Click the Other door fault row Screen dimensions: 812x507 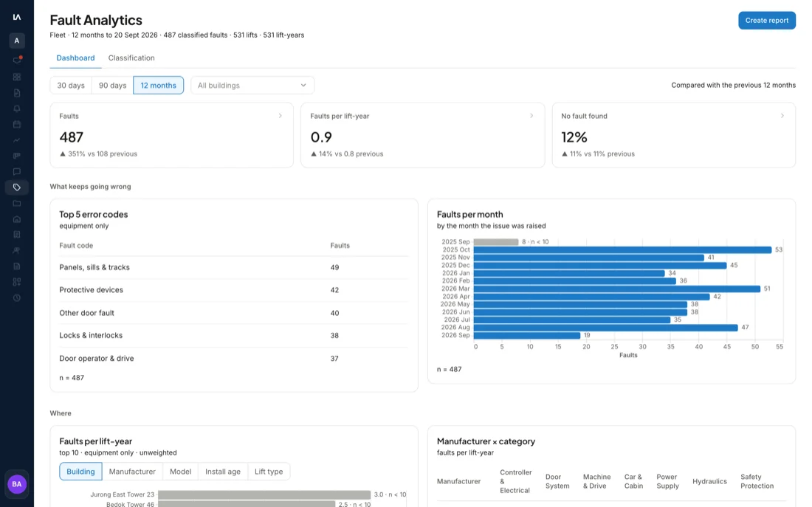233,313
